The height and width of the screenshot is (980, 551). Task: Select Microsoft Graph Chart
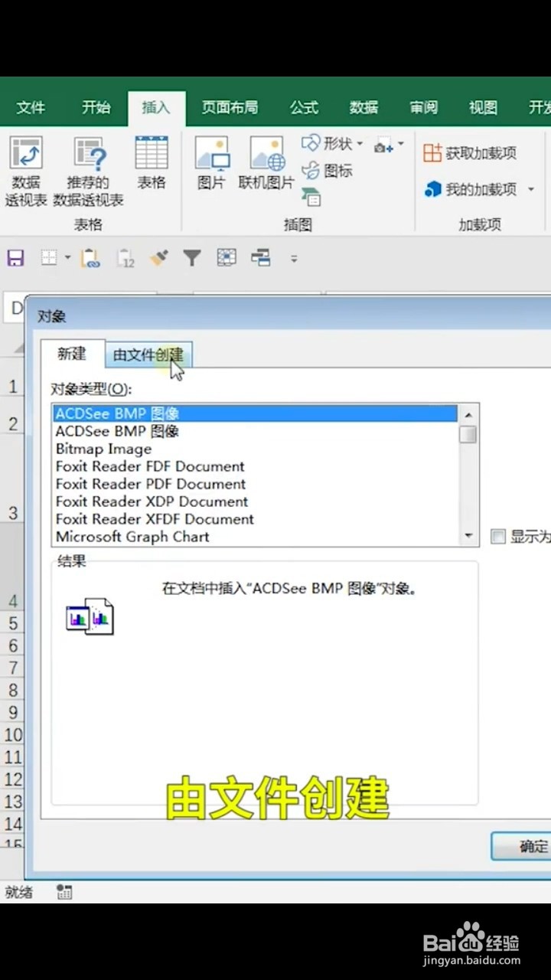click(x=255, y=537)
